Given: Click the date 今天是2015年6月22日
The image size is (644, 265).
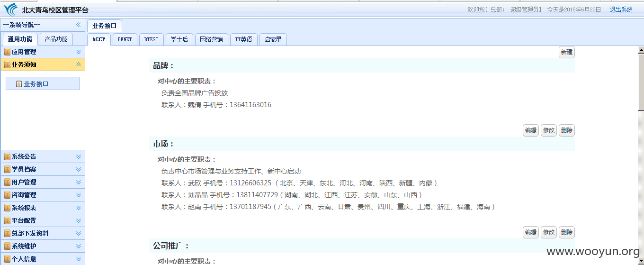Looking at the screenshot, I should point(574,9).
